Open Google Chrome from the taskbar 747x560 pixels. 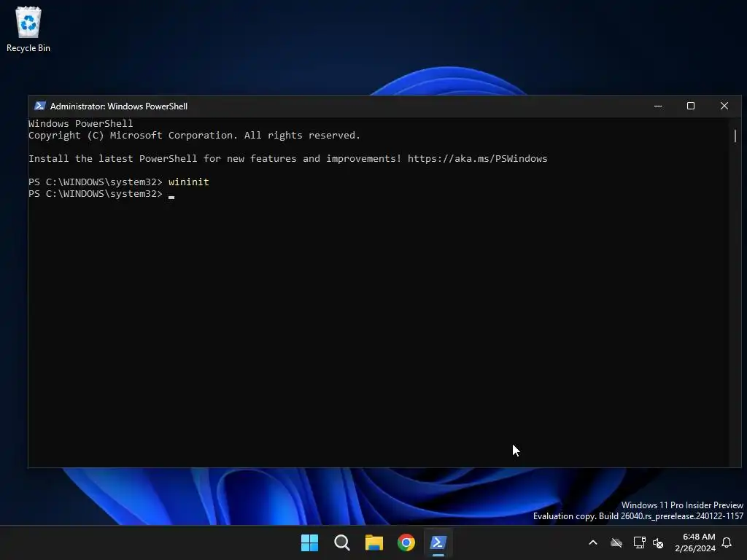pos(406,542)
